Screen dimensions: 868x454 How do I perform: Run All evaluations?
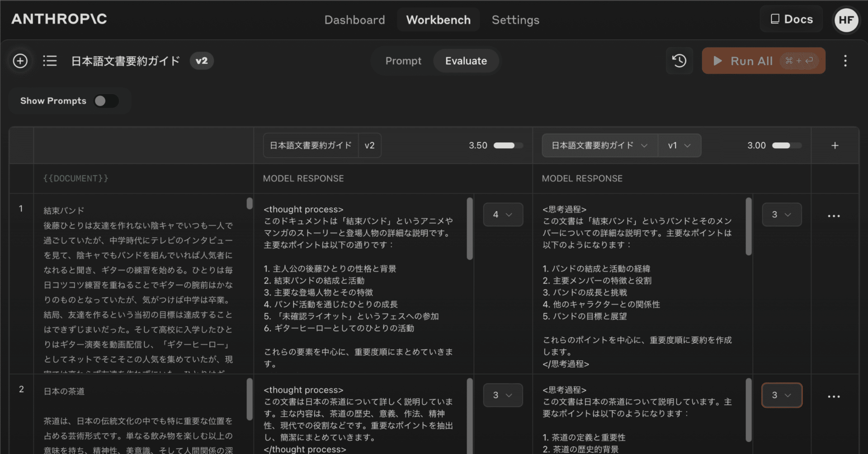[x=751, y=61]
